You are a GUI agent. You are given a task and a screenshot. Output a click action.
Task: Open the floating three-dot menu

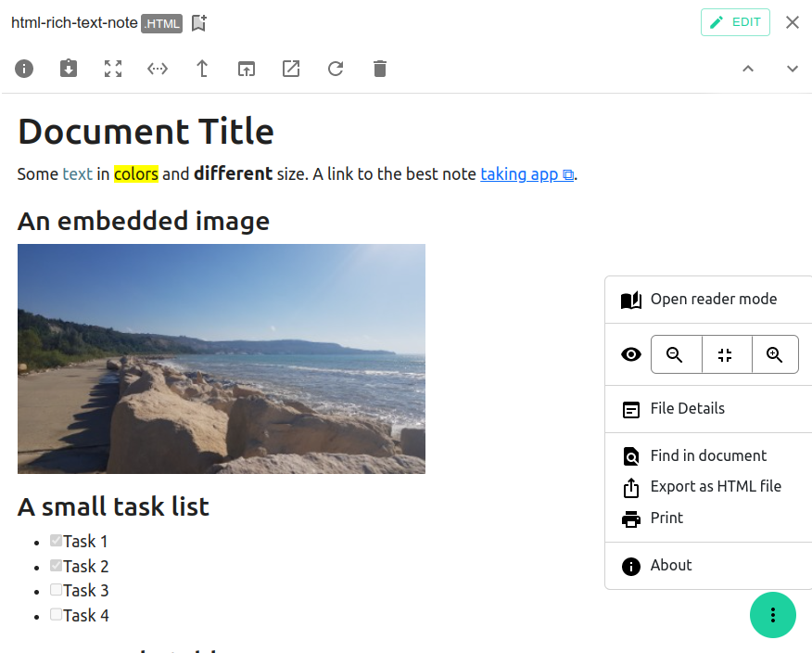[x=773, y=615]
